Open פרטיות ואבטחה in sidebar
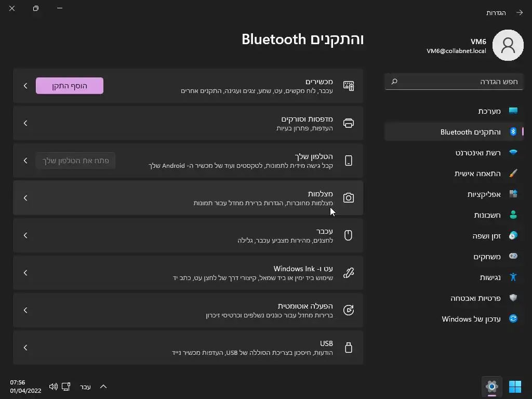 [x=454, y=298]
